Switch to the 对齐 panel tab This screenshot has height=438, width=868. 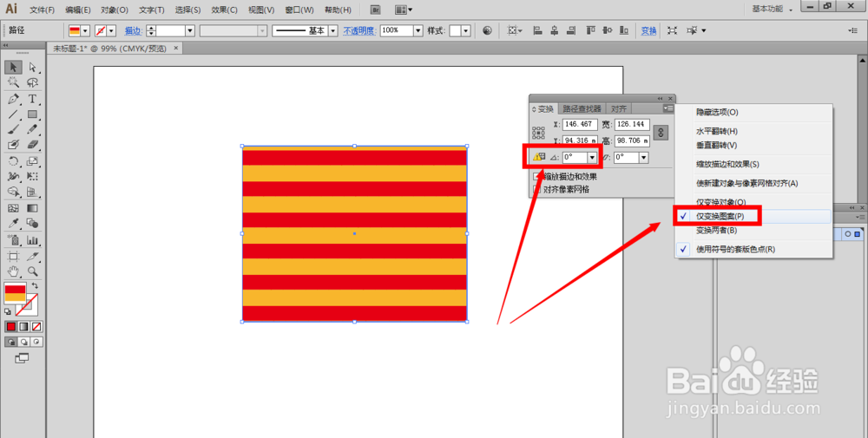(x=619, y=109)
